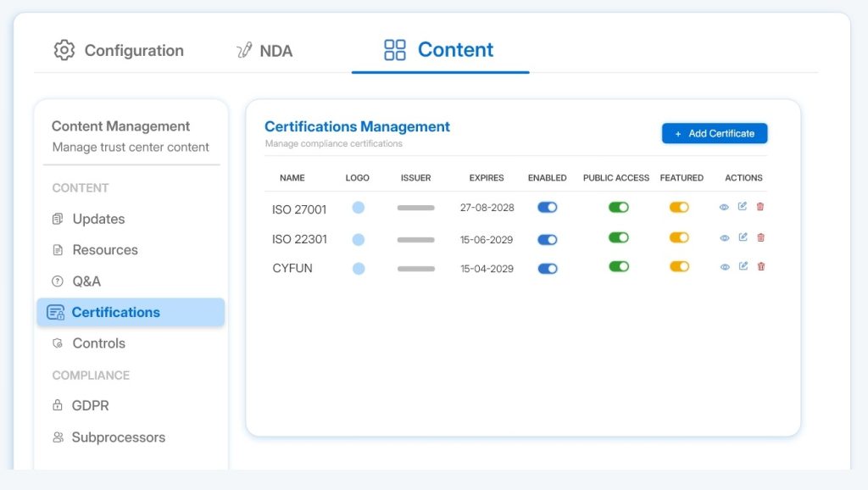Click the Updates document icon
Viewport: 868px width, 490px height.
[58, 219]
